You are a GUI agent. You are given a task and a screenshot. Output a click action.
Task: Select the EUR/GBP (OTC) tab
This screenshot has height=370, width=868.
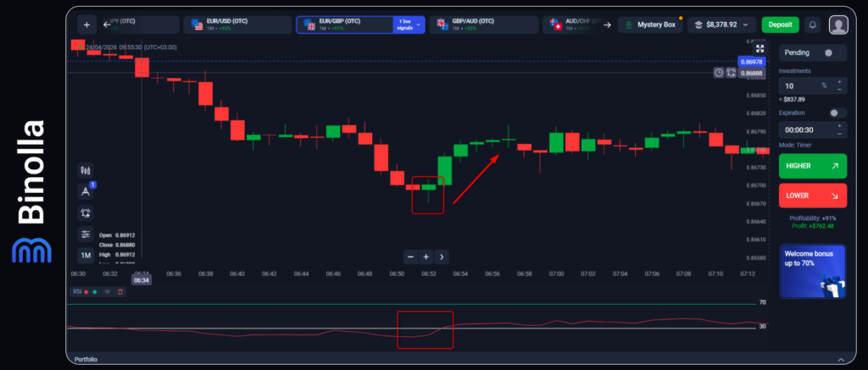[x=344, y=25]
